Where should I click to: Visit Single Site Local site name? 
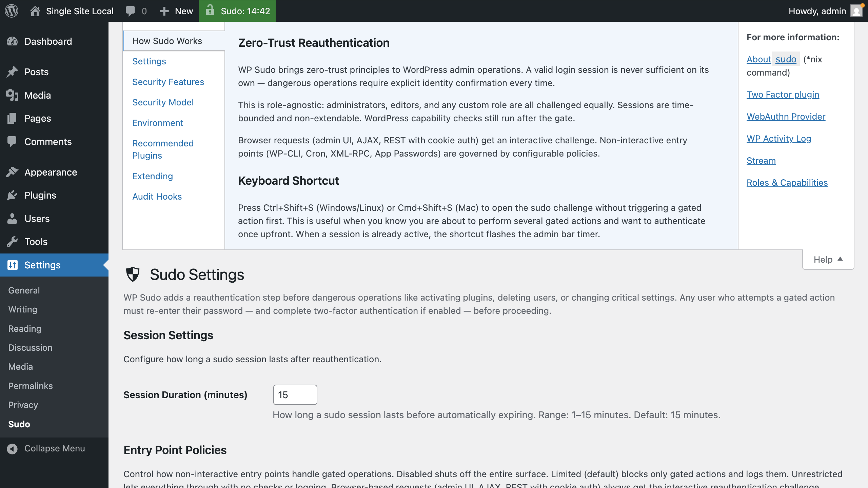pyautogui.click(x=80, y=11)
